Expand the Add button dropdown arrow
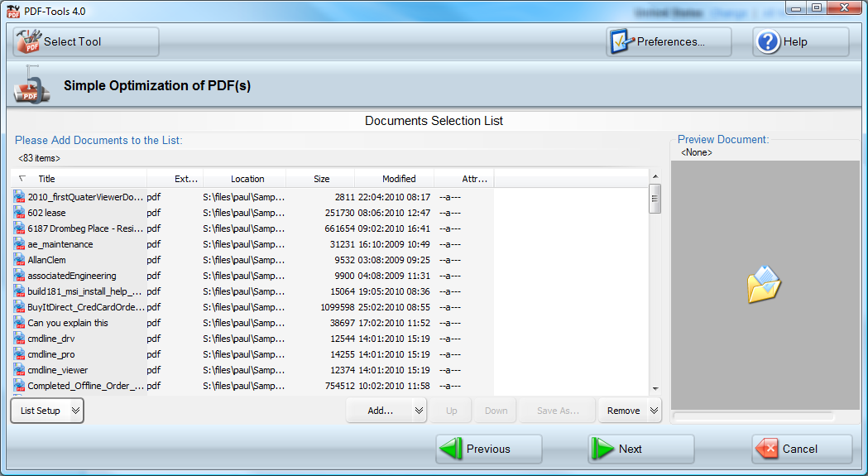The width and height of the screenshot is (868, 476). [x=419, y=411]
